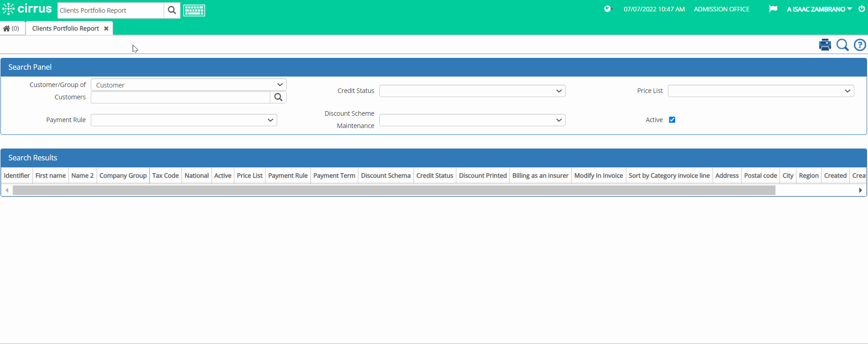Click Customers field lookup magnifier
This screenshot has width=868, height=344.
point(279,97)
